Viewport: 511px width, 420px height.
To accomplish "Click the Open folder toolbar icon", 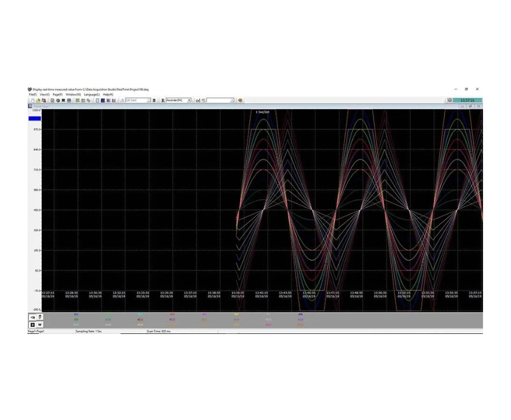I will coord(38,100).
